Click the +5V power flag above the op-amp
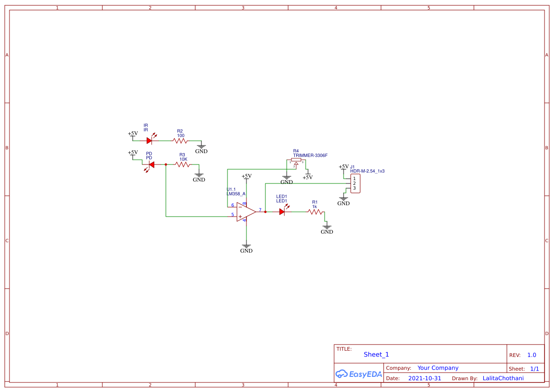The height and width of the screenshot is (392, 554). (246, 179)
